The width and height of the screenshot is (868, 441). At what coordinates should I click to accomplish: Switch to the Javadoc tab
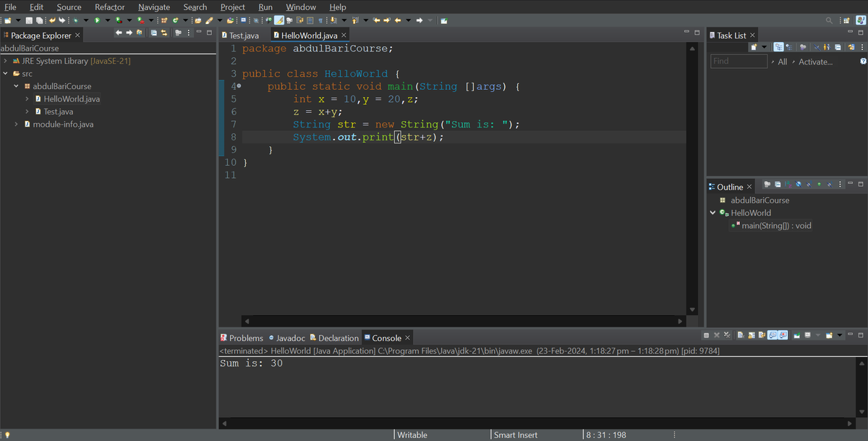(286, 338)
